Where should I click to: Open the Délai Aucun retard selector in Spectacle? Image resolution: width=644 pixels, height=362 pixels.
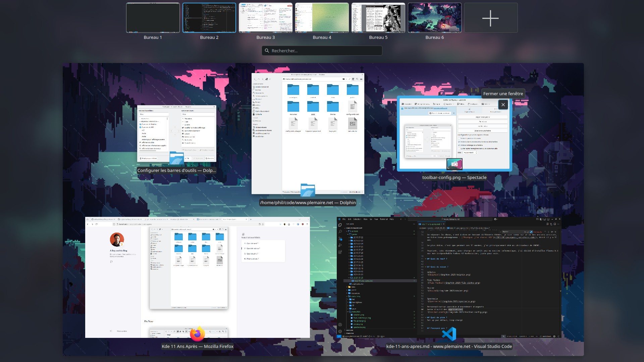pyautogui.click(x=470, y=153)
